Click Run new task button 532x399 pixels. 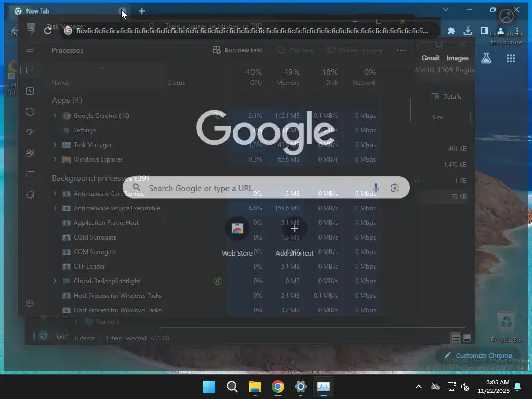237,50
